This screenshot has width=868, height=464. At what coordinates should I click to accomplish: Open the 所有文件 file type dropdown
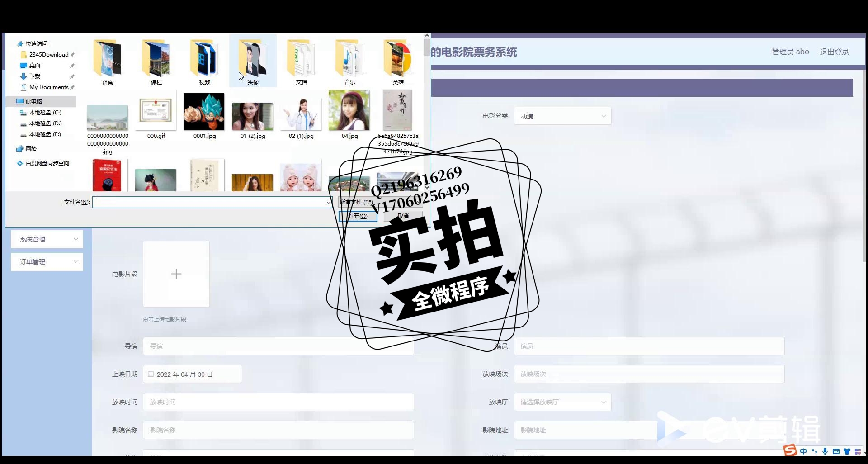coord(381,202)
